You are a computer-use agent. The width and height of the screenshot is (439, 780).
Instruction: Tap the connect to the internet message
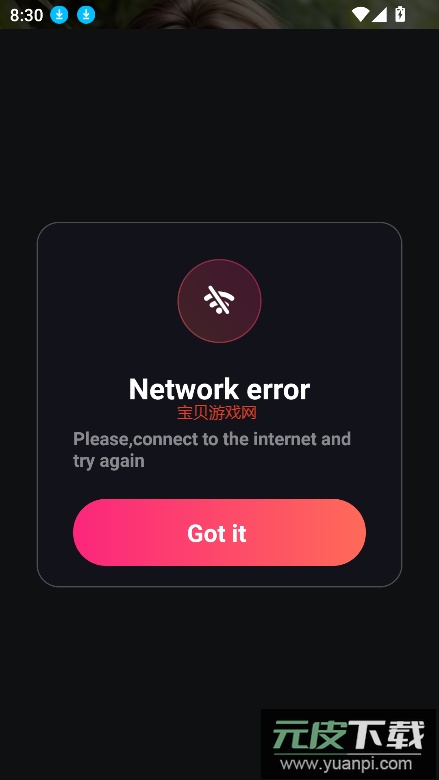(x=212, y=450)
